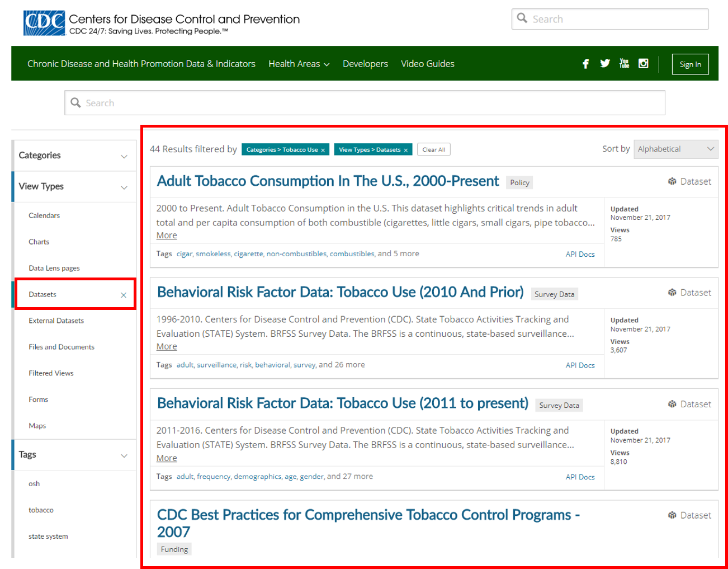Click Dataset icon on Tobacco Use (2011 to present) card
The image size is (728, 569).
coord(672,404)
